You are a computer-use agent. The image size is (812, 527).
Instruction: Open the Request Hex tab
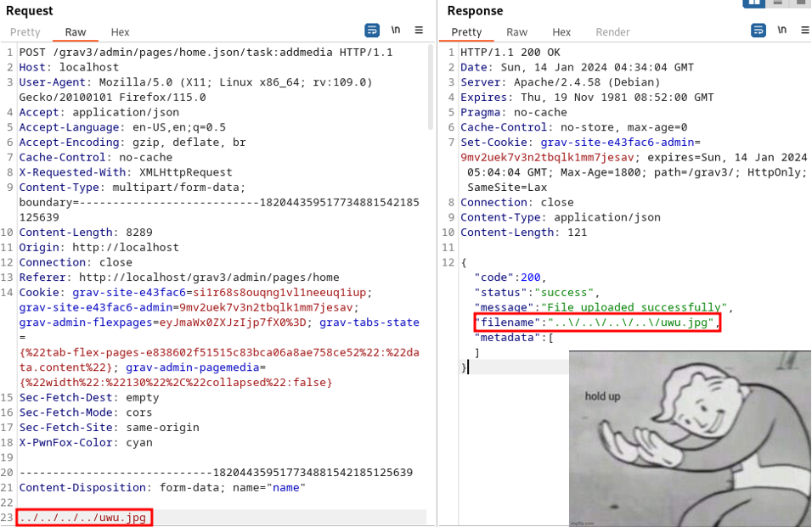pyautogui.click(x=120, y=32)
